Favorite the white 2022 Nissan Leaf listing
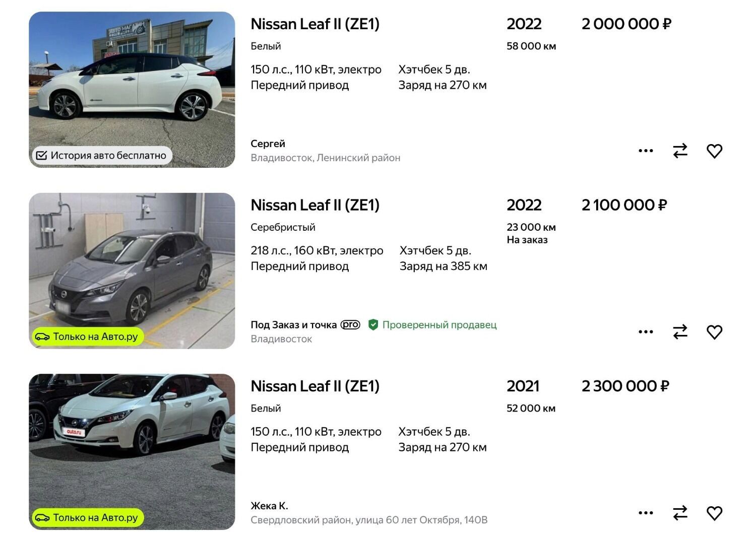This screenshot has height=540, width=756. coord(714,151)
